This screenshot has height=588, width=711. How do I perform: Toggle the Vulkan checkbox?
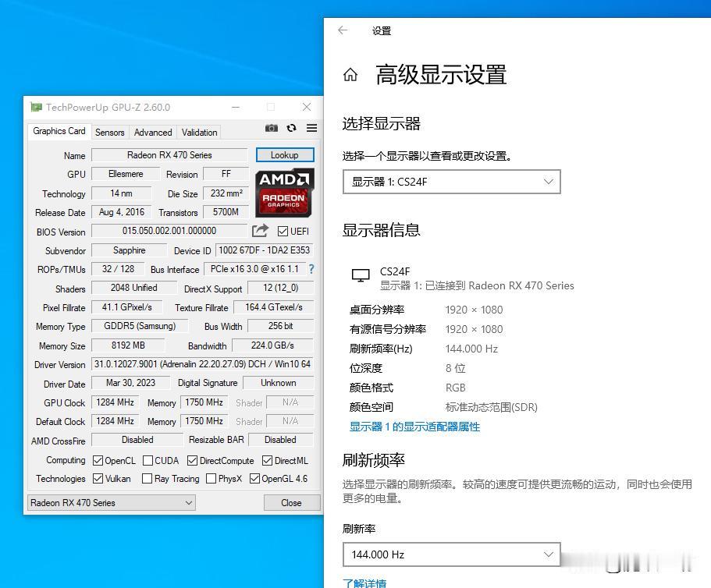[x=98, y=478]
